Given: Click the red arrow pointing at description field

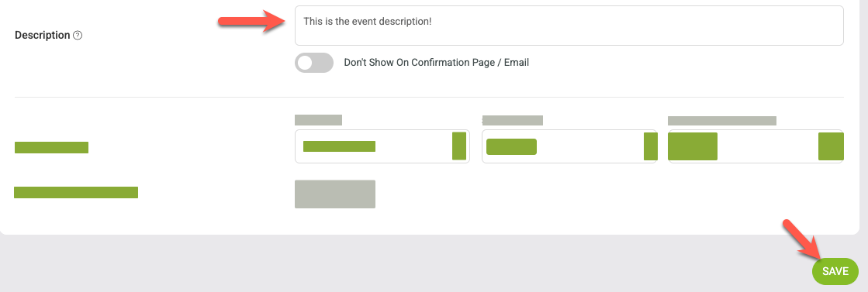Looking at the screenshot, I should pos(252,20).
